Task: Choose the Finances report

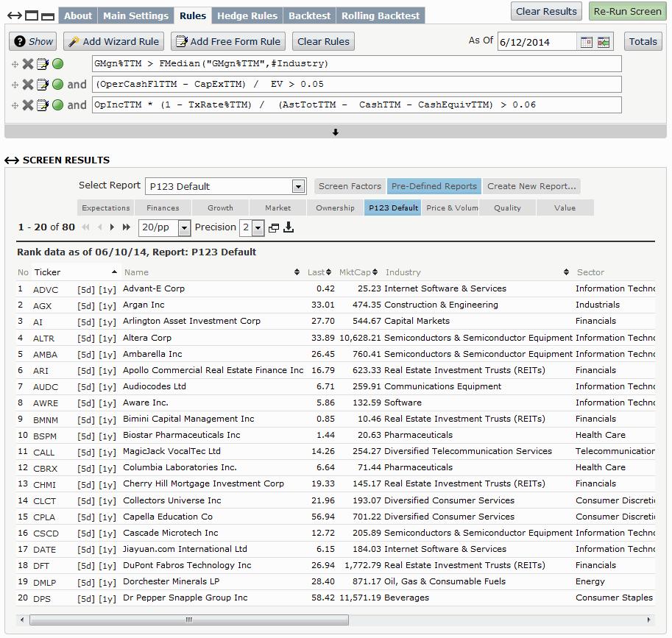Action: (x=163, y=208)
